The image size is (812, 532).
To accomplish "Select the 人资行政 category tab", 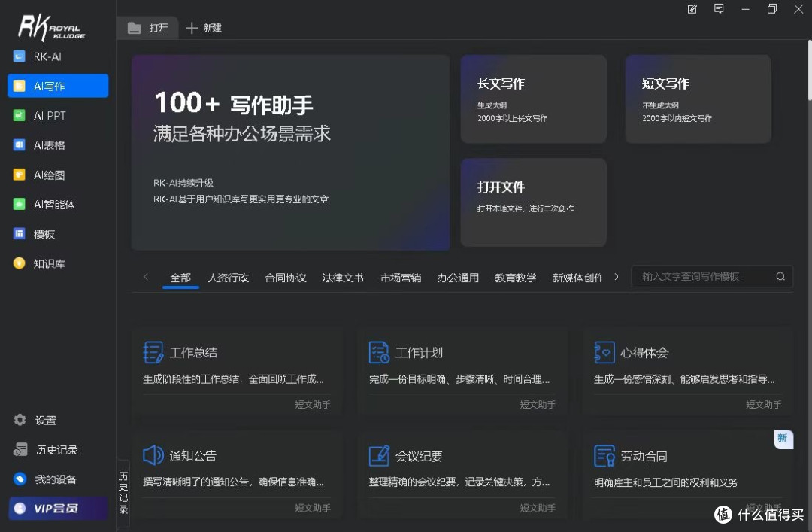I will click(x=229, y=278).
